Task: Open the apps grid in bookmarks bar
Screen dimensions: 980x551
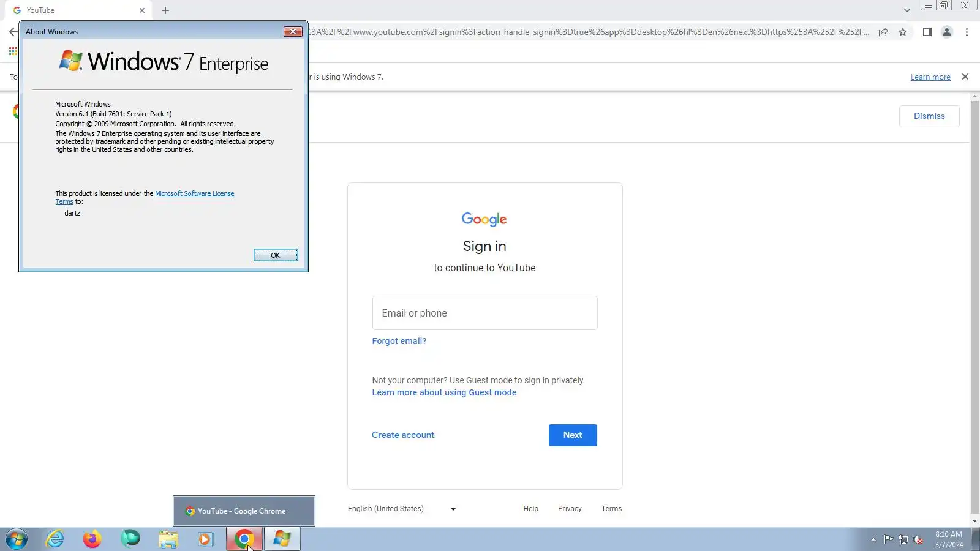Action: point(13,51)
